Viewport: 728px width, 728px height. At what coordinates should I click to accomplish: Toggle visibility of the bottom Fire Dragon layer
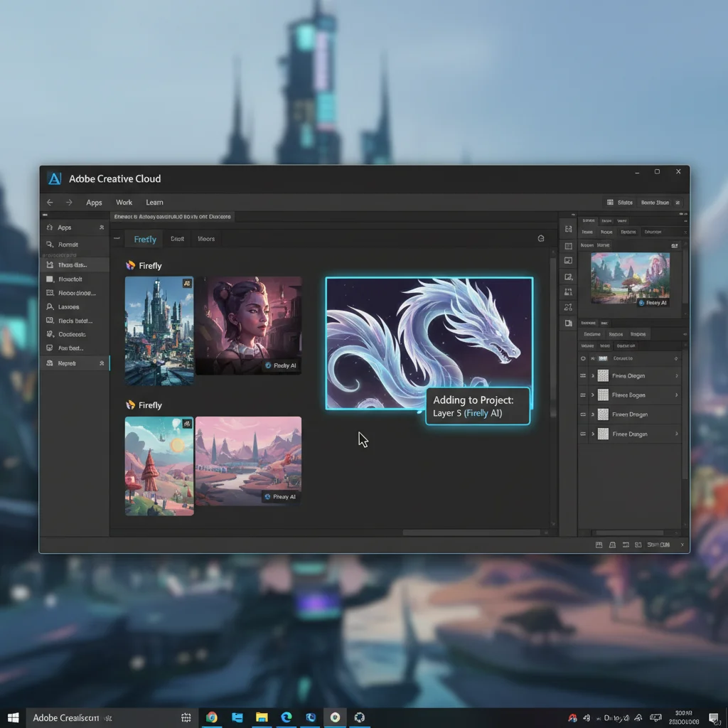point(583,434)
